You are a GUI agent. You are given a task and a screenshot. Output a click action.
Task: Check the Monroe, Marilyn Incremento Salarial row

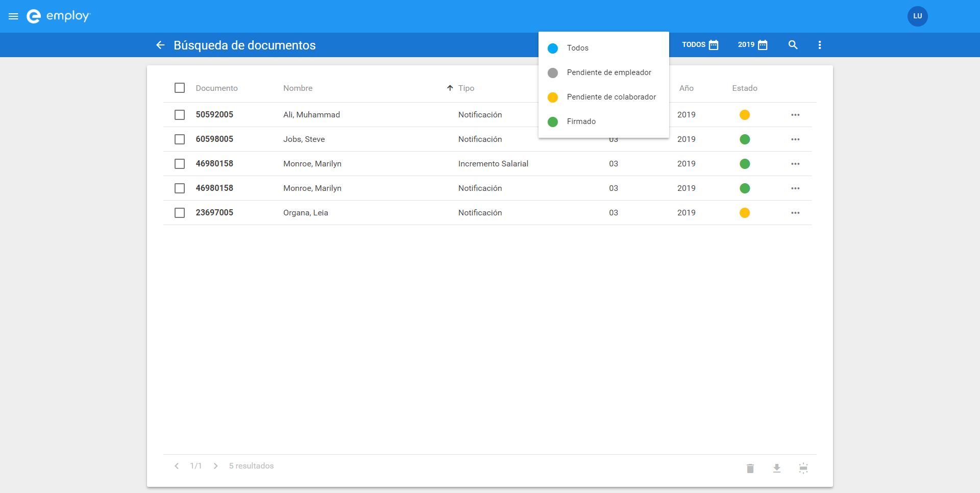coord(180,164)
